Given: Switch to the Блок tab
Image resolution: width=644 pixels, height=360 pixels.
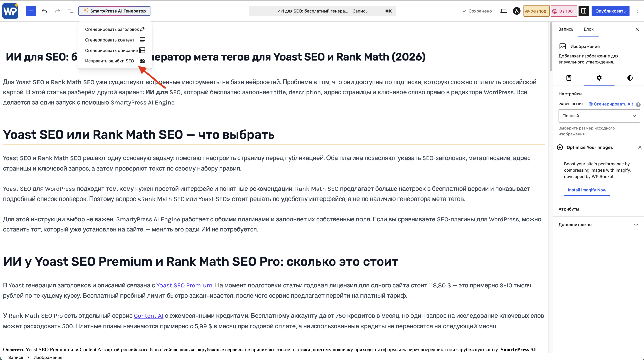Looking at the screenshot, I should pos(588,29).
